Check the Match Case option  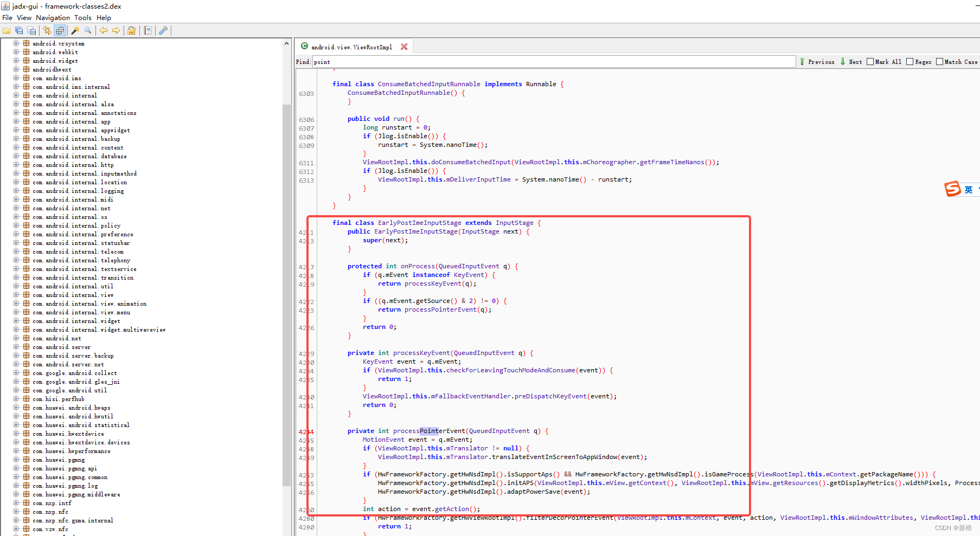point(940,61)
